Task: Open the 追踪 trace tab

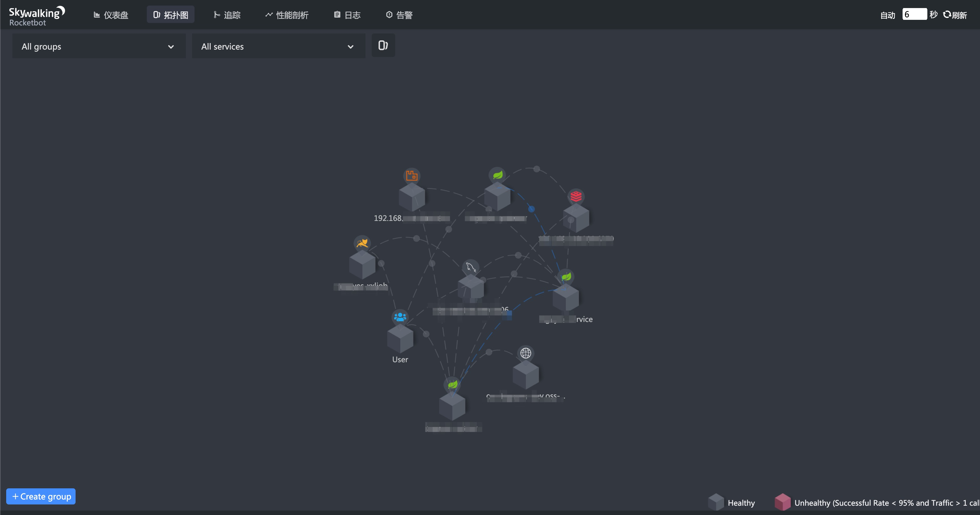Action: [227, 15]
